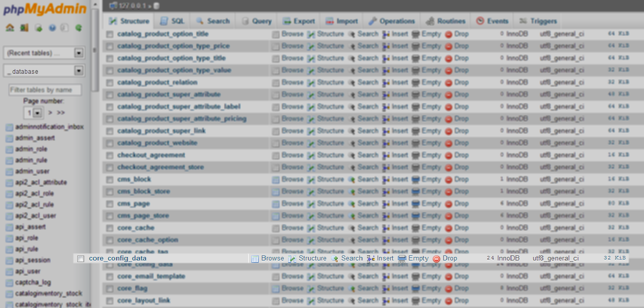Check the cms_page table checkbox

pyautogui.click(x=110, y=203)
